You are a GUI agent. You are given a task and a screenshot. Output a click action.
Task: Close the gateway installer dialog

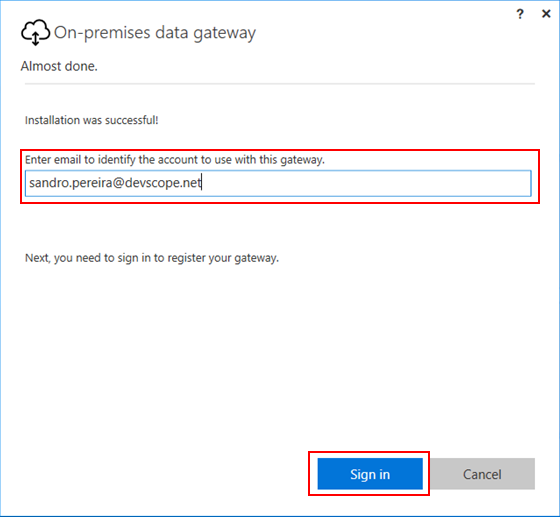click(x=546, y=14)
